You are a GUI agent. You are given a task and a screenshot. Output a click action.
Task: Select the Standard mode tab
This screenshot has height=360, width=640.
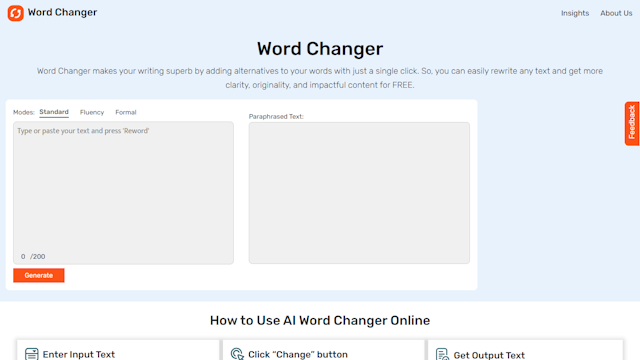click(54, 112)
